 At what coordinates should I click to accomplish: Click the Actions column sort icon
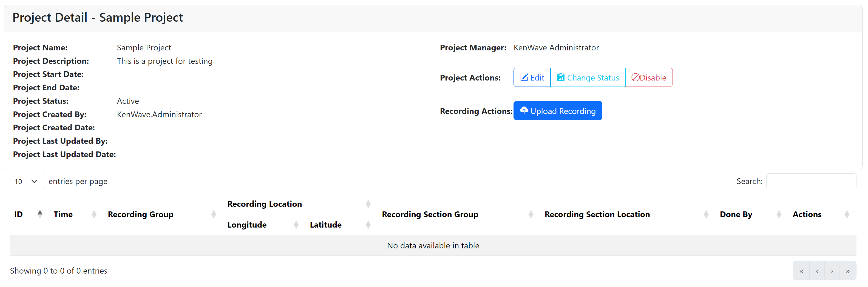(847, 214)
